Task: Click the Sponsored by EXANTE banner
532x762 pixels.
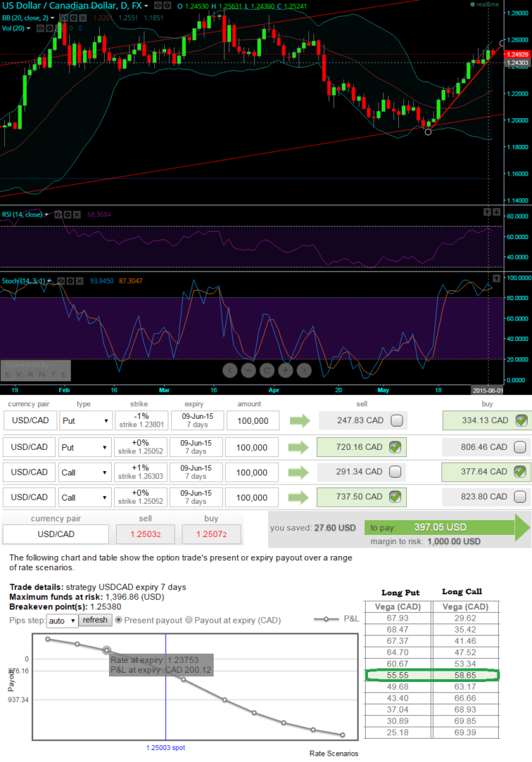Action: (35, 370)
